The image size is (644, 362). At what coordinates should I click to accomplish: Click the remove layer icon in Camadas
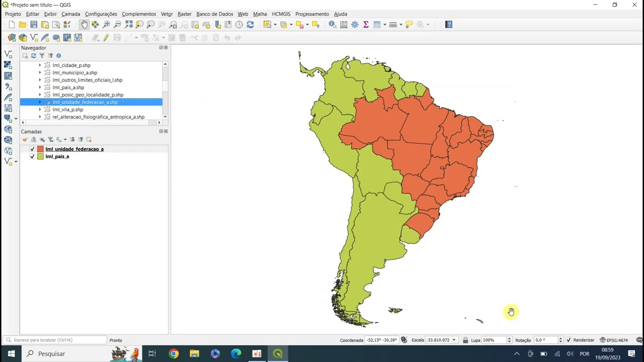click(x=89, y=139)
